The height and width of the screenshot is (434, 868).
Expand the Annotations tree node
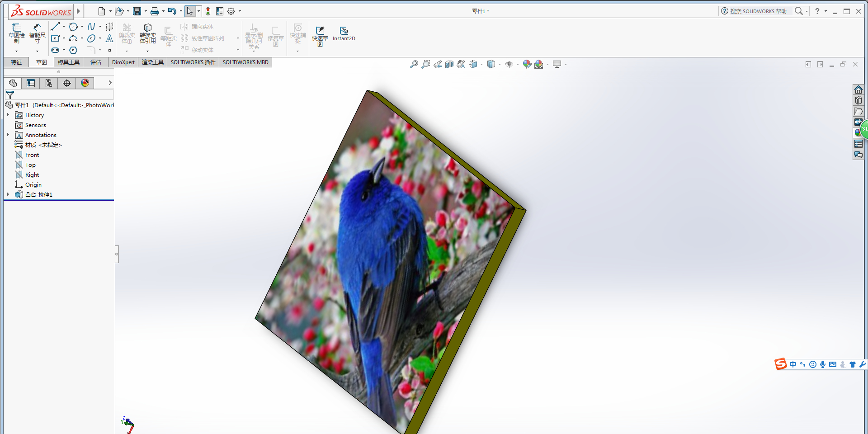click(x=8, y=135)
